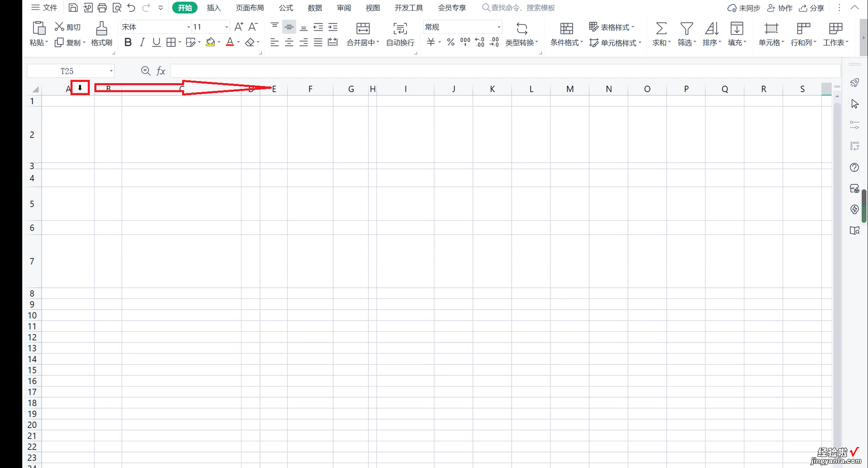Align text left
868x468 pixels.
pos(274,42)
